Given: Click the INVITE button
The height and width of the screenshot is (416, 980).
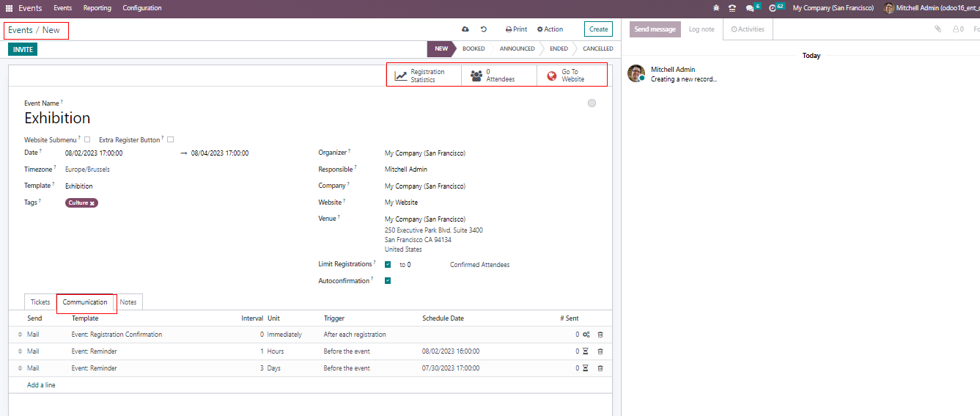Looking at the screenshot, I should [23, 49].
